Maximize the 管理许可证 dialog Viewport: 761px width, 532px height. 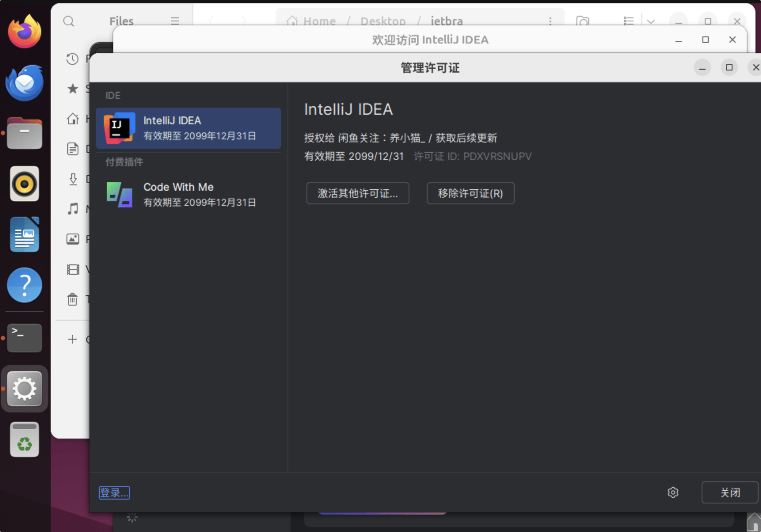click(x=729, y=68)
